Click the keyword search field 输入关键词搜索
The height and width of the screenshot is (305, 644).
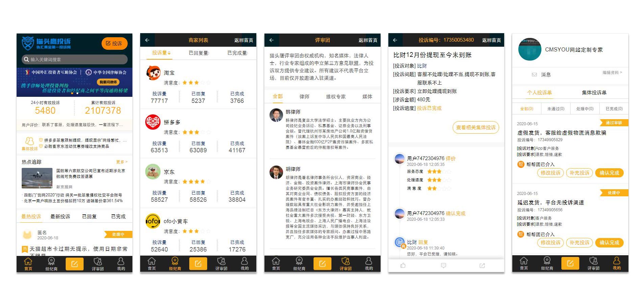(x=74, y=60)
